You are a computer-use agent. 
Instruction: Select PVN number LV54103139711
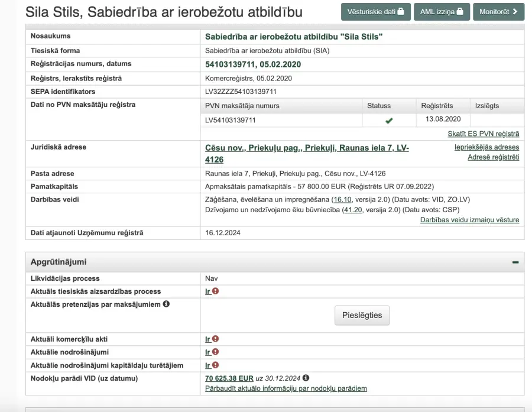230,120
